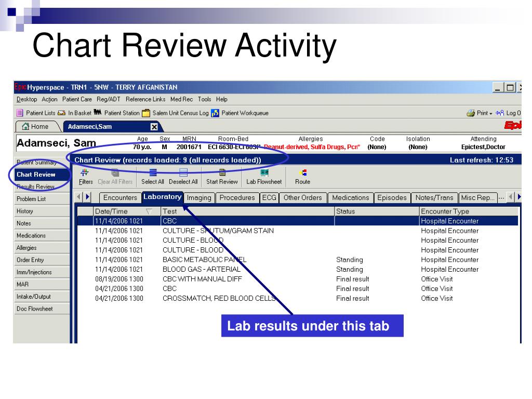Select the CULTURE - SPUTUM/GRAM STAIN row
Viewport: 532px width, 399px height.
tap(298, 231)
